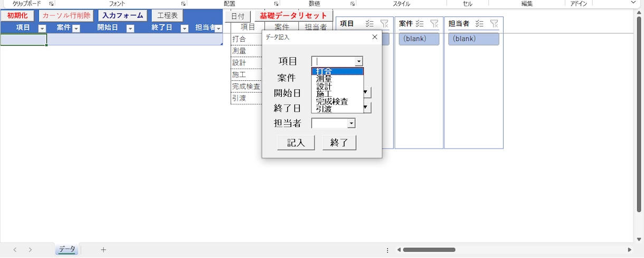Click the 施工 cell in the worksheet list
The width and height of the screenshot is (644, 258).
click(x=247, y=75)
